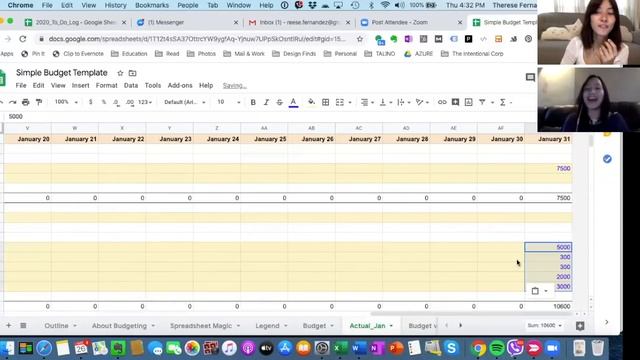Image resolution: width=640 pixels, height=360 pixels.
Task: Click the Insert link icon
Action: [442, 102]
